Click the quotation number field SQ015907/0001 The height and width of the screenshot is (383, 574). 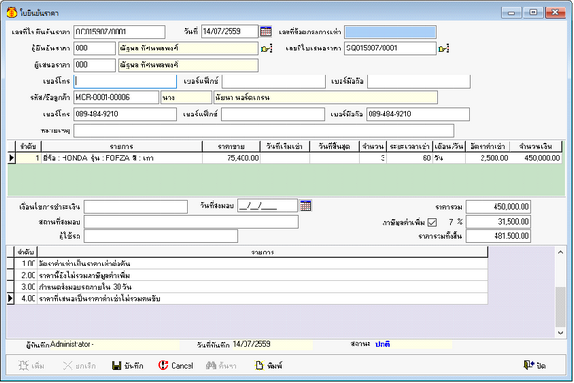(390, 48)
